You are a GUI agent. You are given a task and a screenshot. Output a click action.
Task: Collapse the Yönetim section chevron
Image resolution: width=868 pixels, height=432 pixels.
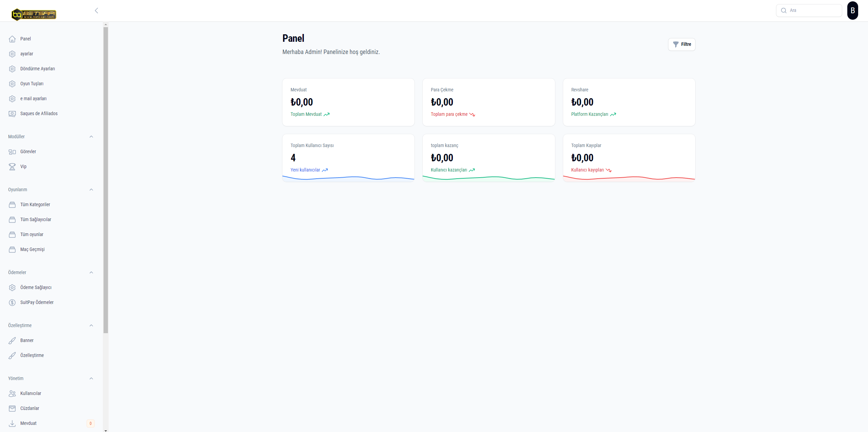click(91, 378)
